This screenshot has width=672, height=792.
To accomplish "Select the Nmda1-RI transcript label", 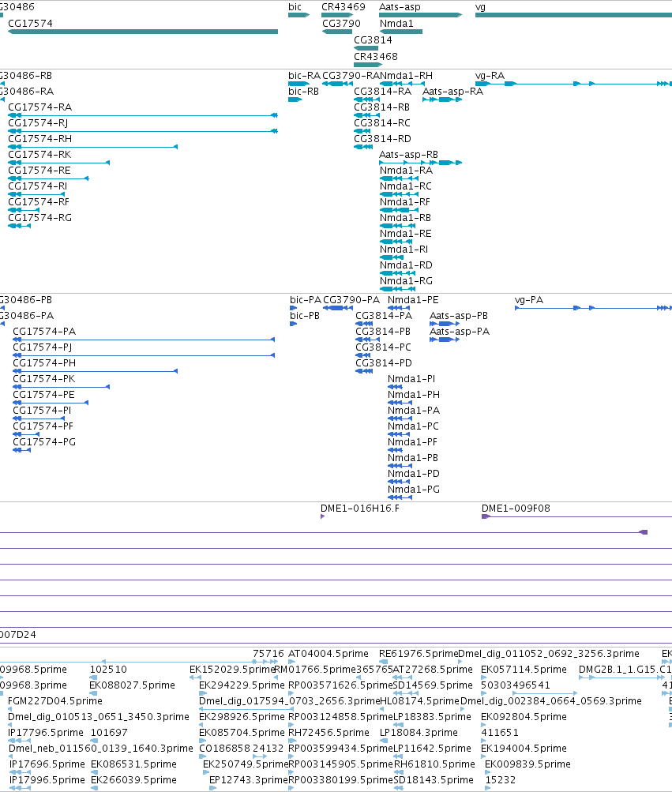I will [x=404, y=249].
